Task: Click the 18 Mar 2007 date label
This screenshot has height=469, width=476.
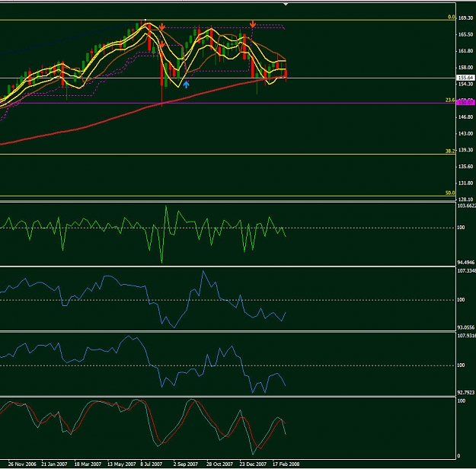Action: tap(88, 464)
